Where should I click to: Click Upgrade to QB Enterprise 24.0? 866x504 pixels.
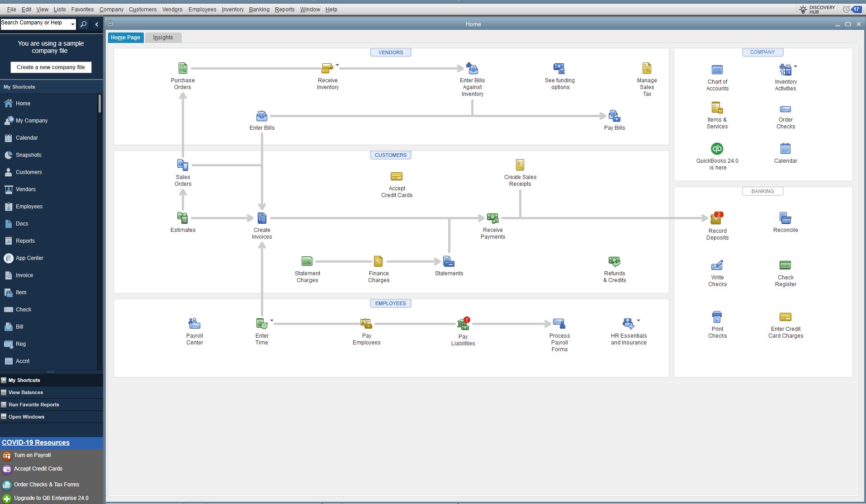tap(51, 498)
